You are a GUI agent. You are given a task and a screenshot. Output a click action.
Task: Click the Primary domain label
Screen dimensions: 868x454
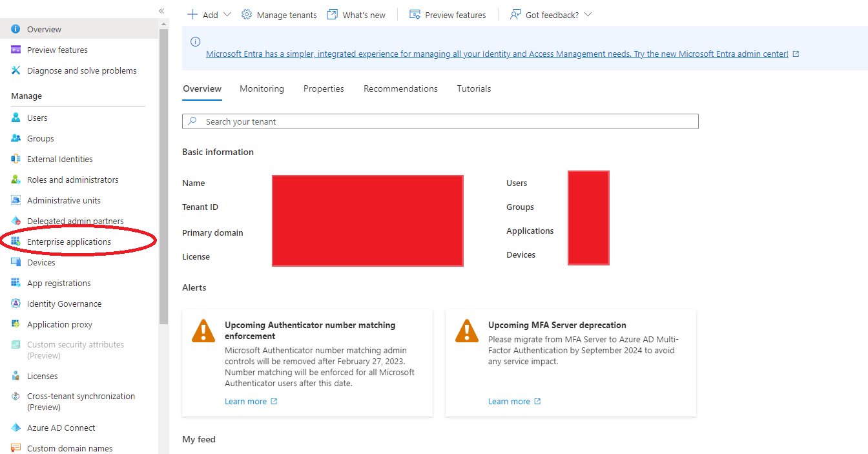coord(212,232)
